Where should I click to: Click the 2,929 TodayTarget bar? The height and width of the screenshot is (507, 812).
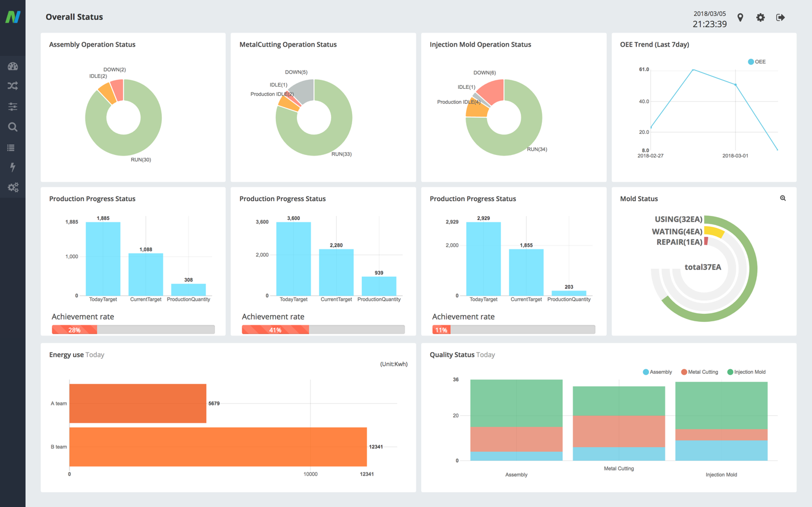[x=484, y=259]
